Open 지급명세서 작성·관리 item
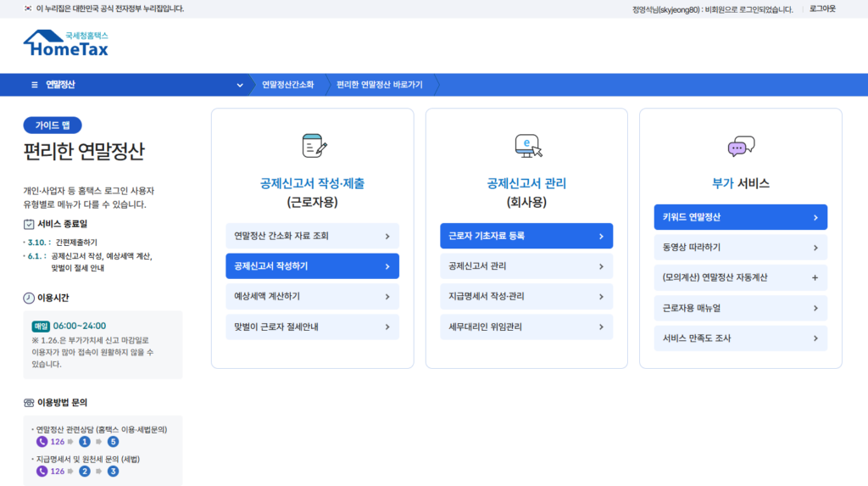 (x=526, y=297)
